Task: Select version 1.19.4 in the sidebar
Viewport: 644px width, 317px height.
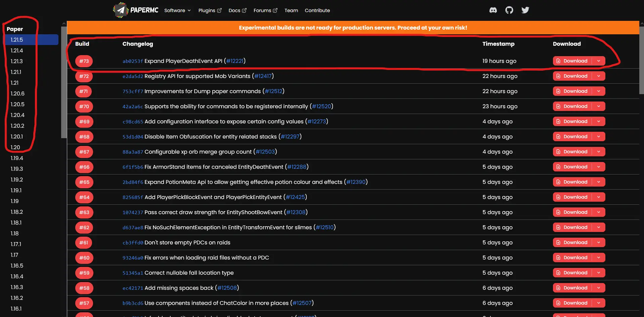Action: [x=17, y=158]
